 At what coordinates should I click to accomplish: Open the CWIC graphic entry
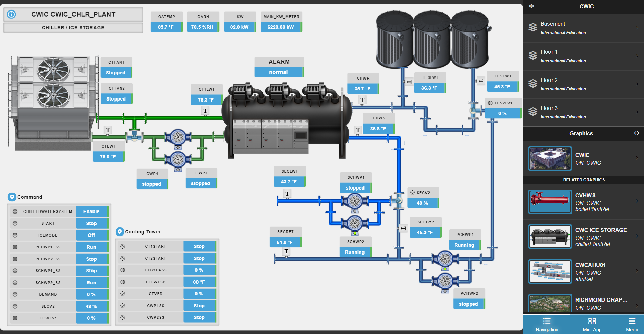(x=583, y=158)
